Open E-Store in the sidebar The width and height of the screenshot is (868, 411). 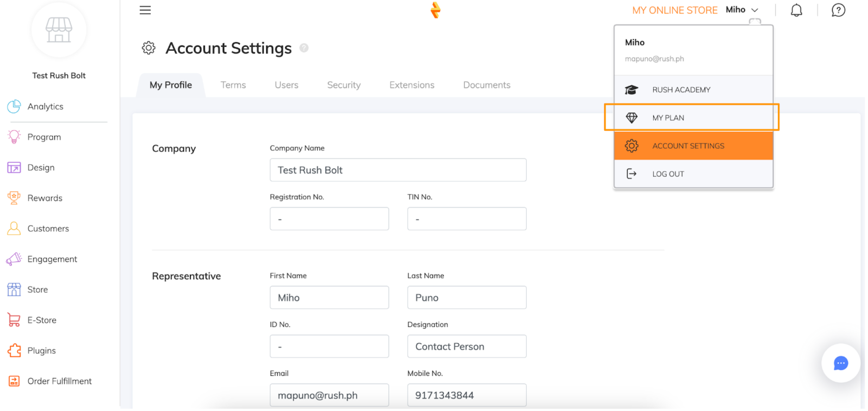click(42, 320)
